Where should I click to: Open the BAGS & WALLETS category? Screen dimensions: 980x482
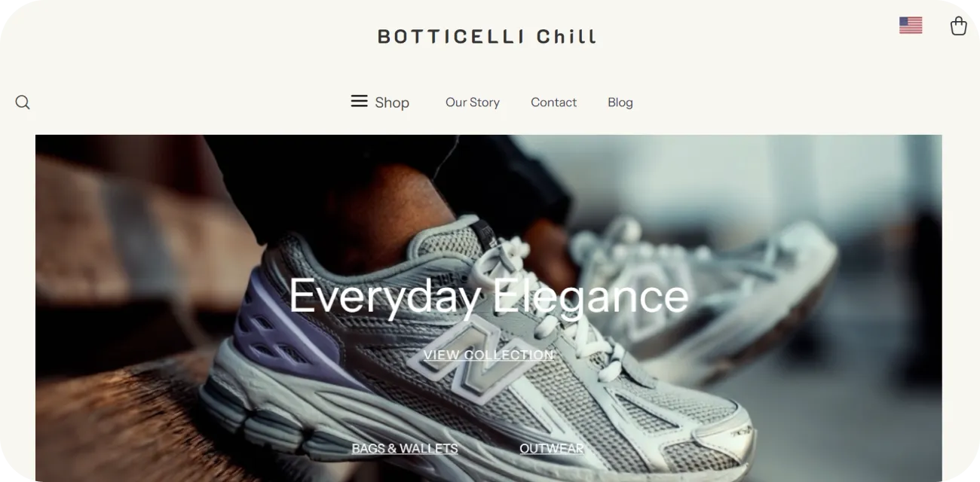tap(405, 448)
